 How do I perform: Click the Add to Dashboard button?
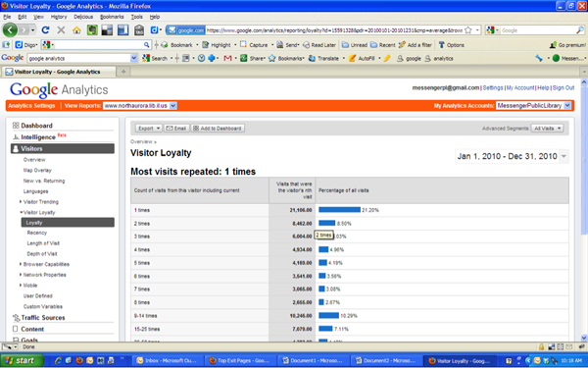pos(218,129)
